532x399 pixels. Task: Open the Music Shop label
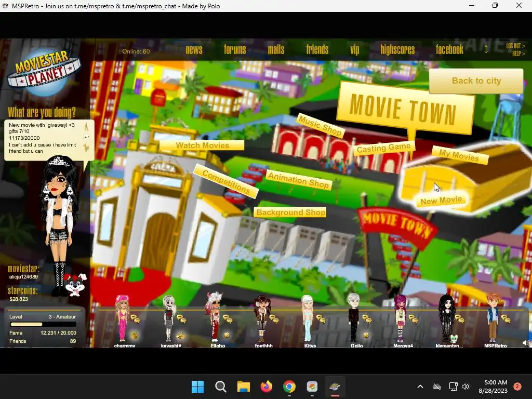(320, 126)
